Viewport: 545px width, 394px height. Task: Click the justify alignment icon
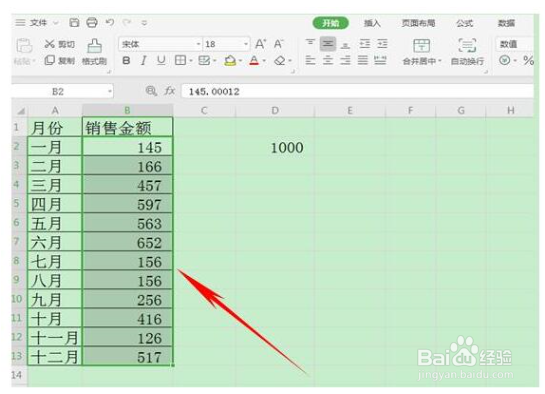(x=363, y=60)
